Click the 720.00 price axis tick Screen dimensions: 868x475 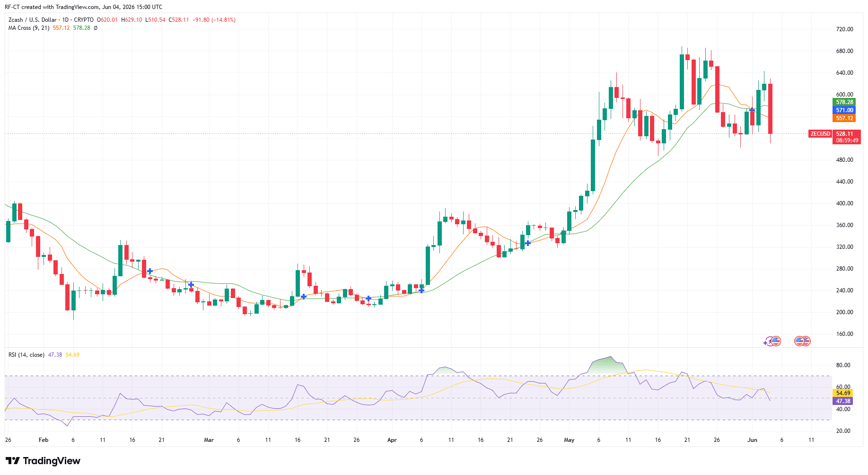[x=844, y=29]
